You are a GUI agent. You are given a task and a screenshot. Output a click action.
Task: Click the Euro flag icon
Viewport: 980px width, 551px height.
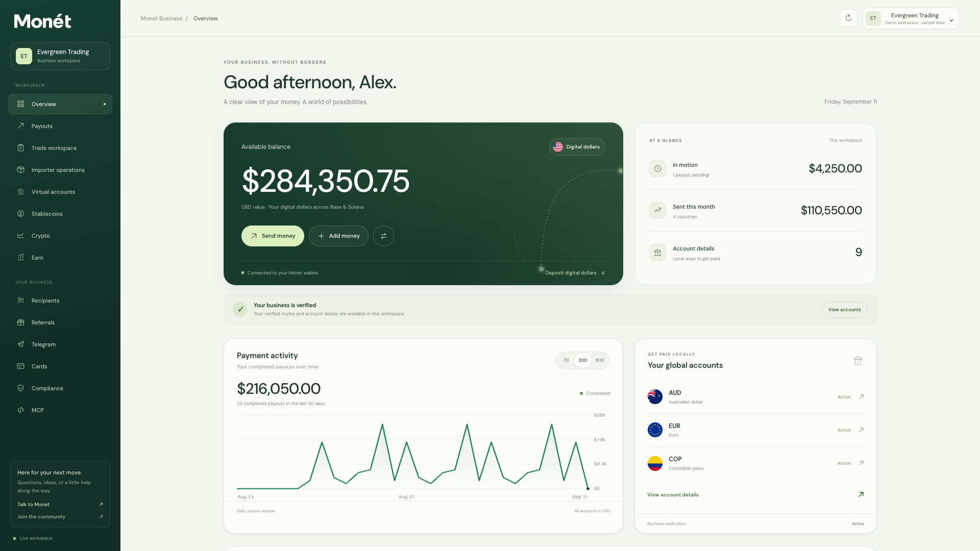coord(655,430)
